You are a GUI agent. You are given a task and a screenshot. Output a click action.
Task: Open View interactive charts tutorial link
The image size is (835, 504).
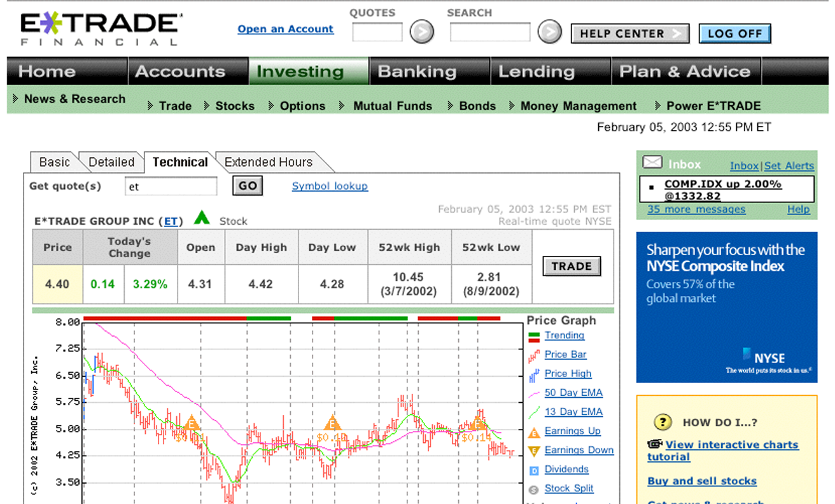[x=723, y=451]
